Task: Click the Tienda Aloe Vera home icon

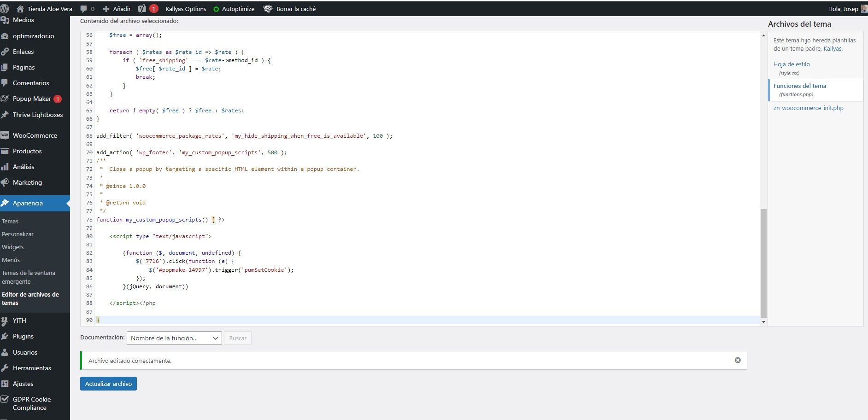Action: [x=20, y=9]
